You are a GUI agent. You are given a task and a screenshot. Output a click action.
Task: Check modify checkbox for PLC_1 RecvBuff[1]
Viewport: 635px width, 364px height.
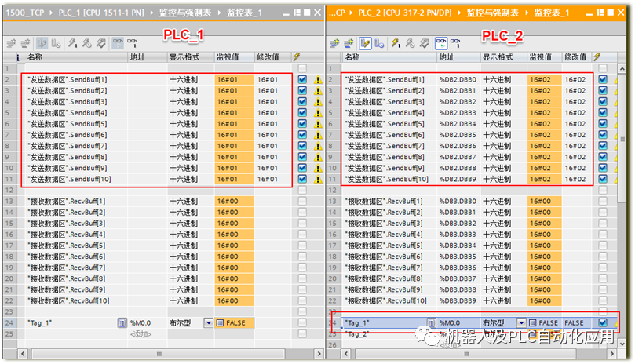302,201
